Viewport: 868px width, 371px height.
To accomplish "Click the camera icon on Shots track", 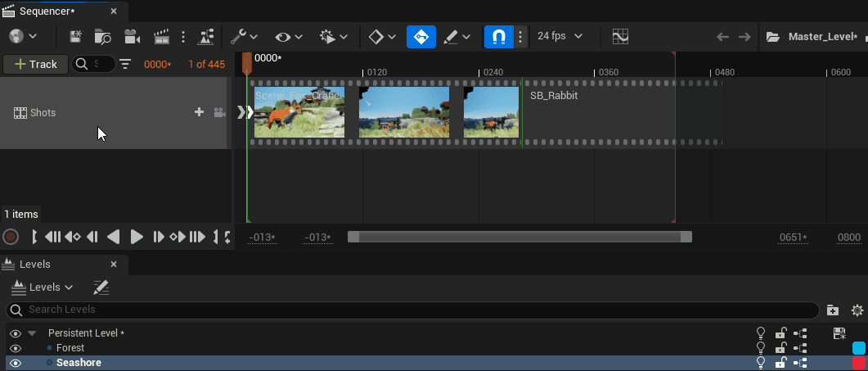I will pyautogui.click(x=219, y=113).
